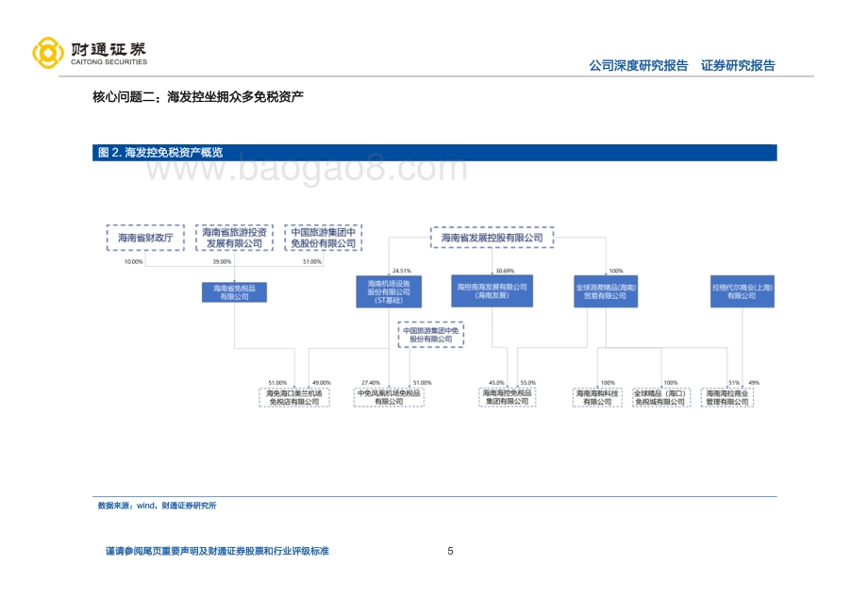Click the heading 核心问题二：海发控坐拥众多免税资产

pos(197,97)
